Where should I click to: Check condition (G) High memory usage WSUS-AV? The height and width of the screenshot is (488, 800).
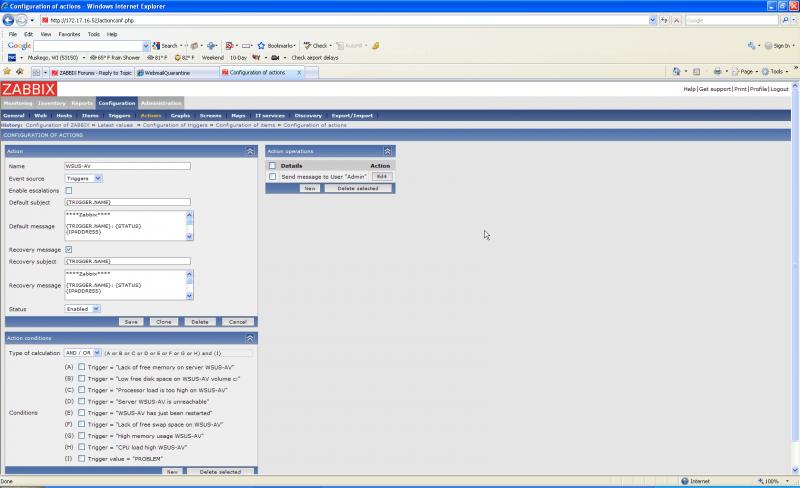(81, 436)
